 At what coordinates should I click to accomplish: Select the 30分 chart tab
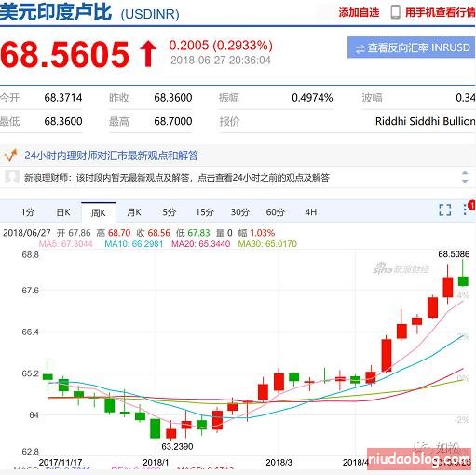pyautogui.click(x=240, y=212)
